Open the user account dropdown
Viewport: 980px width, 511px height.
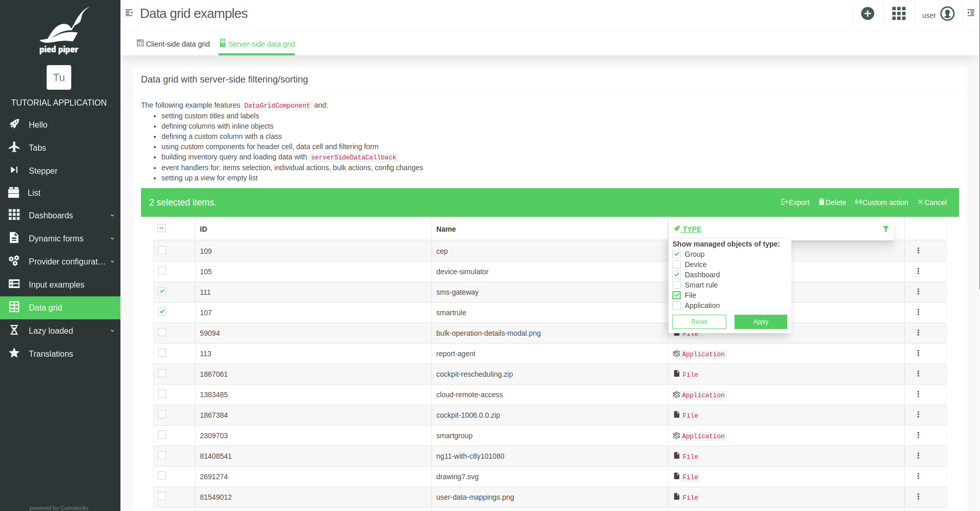938,14
